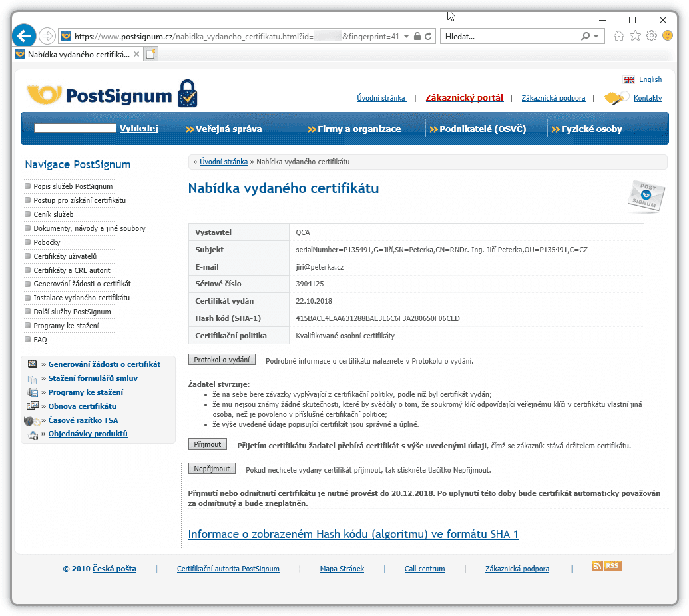Open the Kontakty link
The image size is (689, 616).
(648, 98)
